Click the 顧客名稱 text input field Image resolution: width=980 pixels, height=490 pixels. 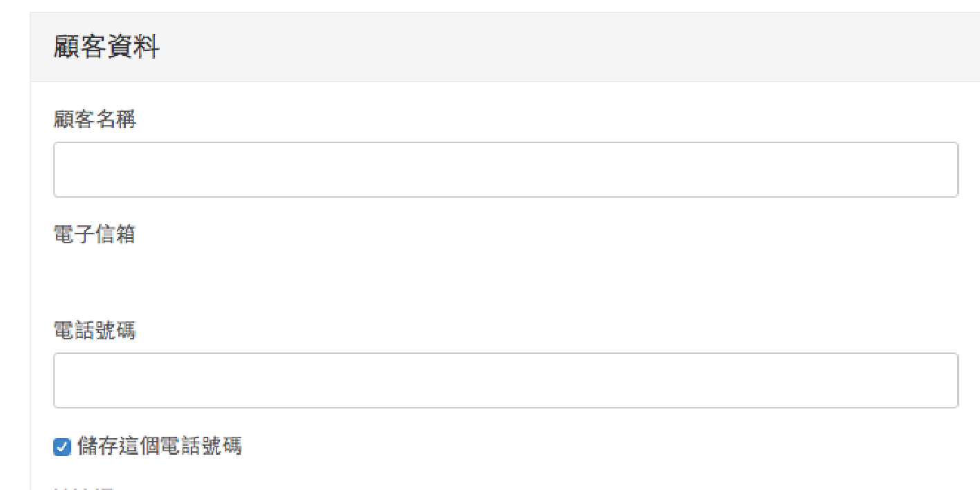(506, 170)
